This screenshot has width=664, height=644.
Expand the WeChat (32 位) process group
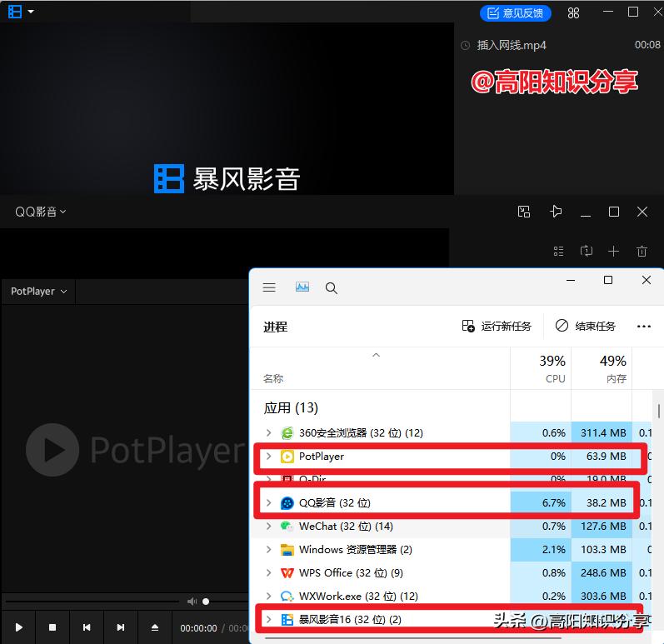[x=268, y=526]
